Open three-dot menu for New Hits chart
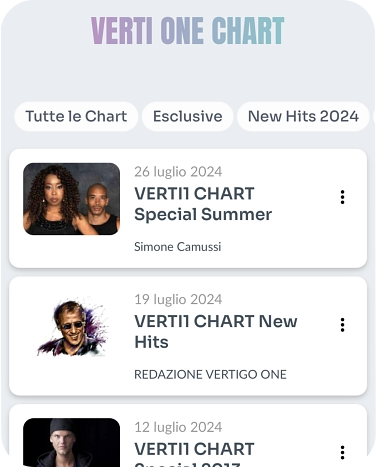Image resolution: width=376 pixels, height=468 pixels. (342, 325)
